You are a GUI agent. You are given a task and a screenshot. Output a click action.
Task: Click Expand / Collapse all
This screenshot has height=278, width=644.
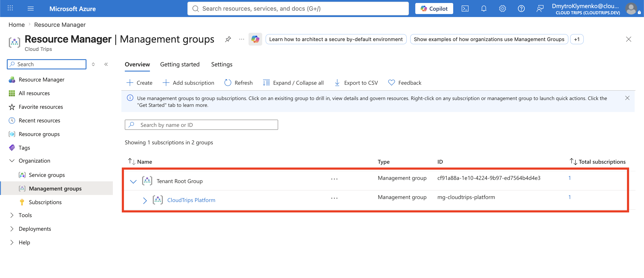(293, 83)
